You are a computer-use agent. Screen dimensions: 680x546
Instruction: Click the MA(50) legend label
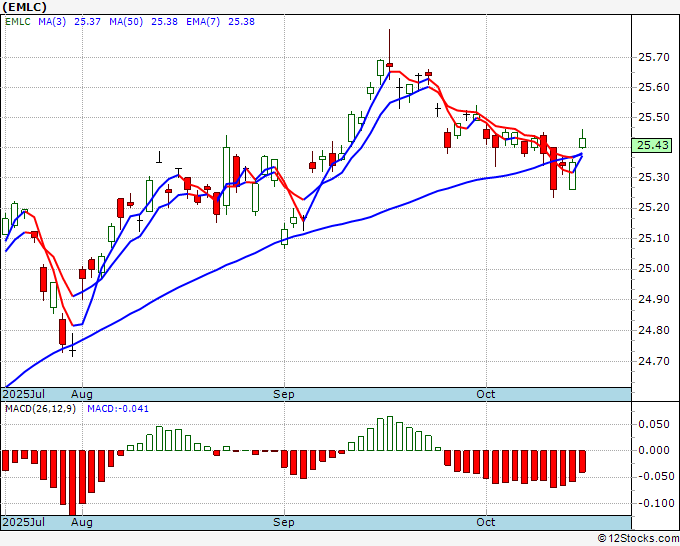(126, 22)
